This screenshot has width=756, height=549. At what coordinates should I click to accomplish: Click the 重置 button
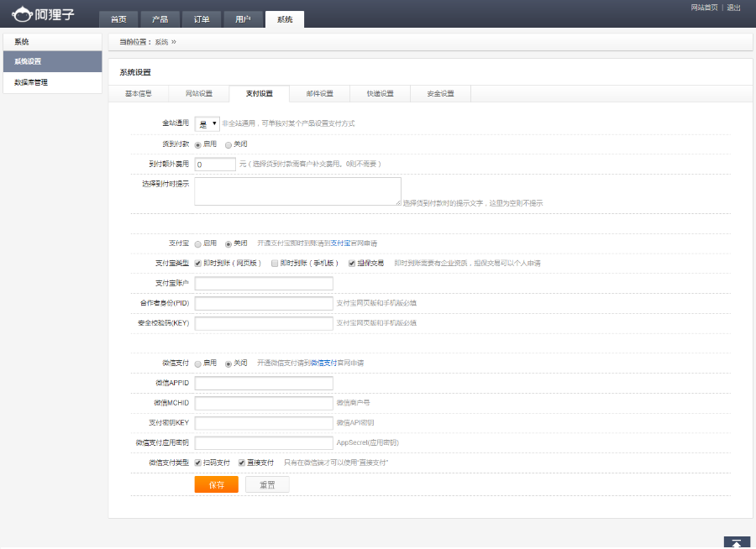(x=267, y=485)
